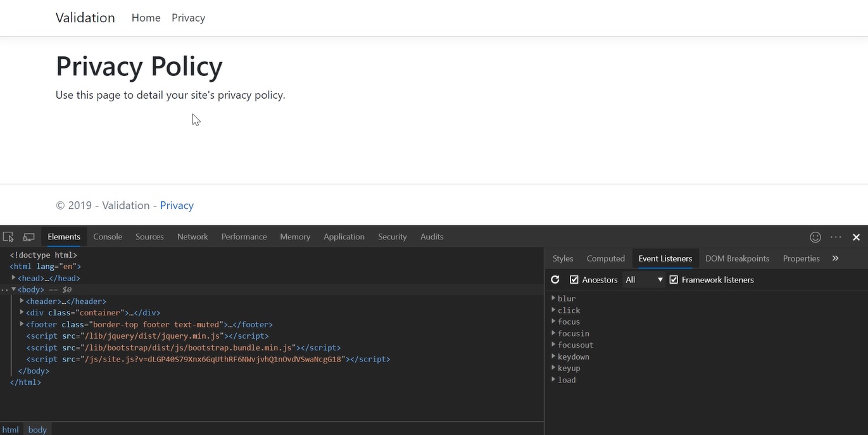This screenshot has height=435, width=868.
Task: Open the All listener type dropdown
Action: (644, 279)
